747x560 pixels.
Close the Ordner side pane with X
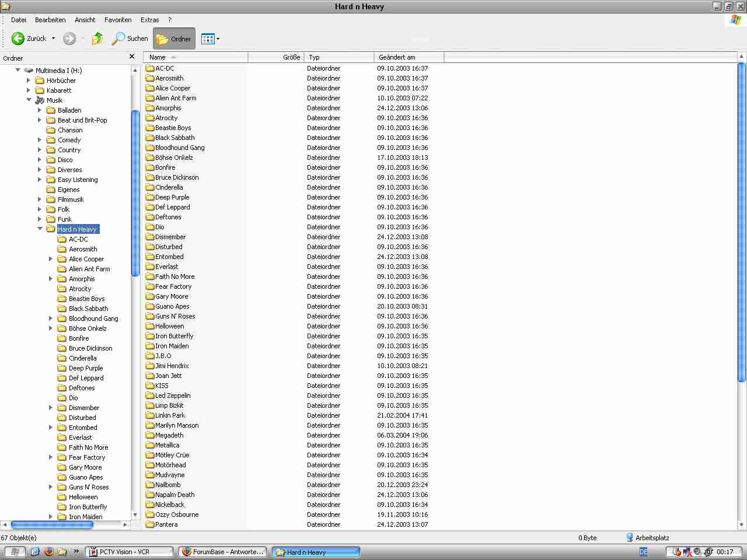(132, 57)
